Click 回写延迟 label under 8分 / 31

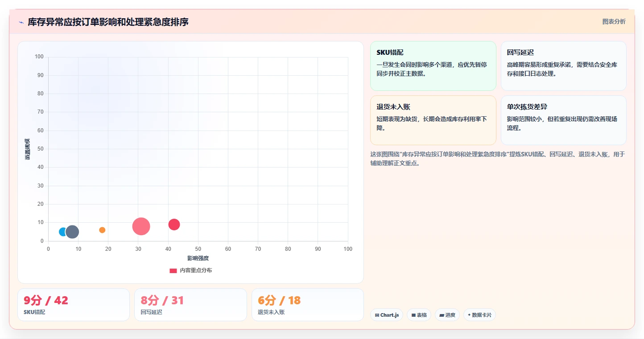(152, 312)
